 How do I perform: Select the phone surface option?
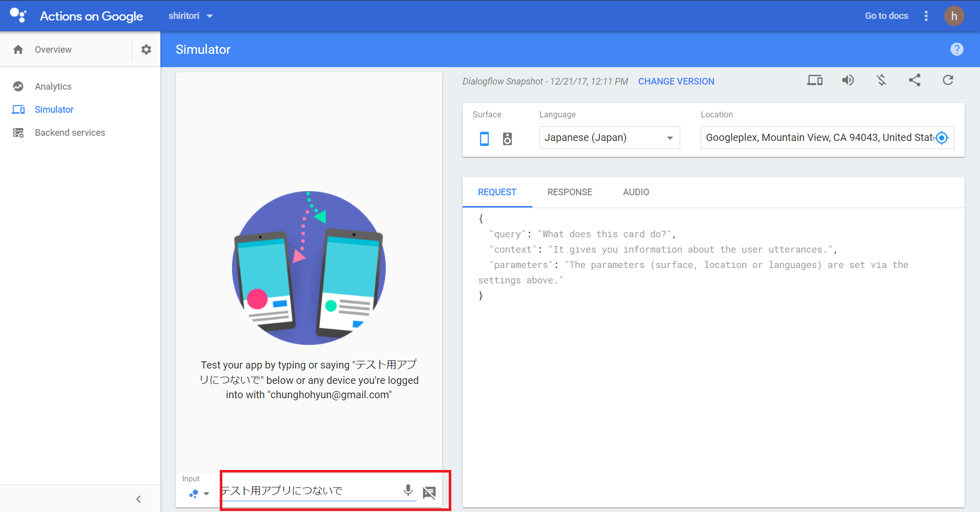coord(484,138)
